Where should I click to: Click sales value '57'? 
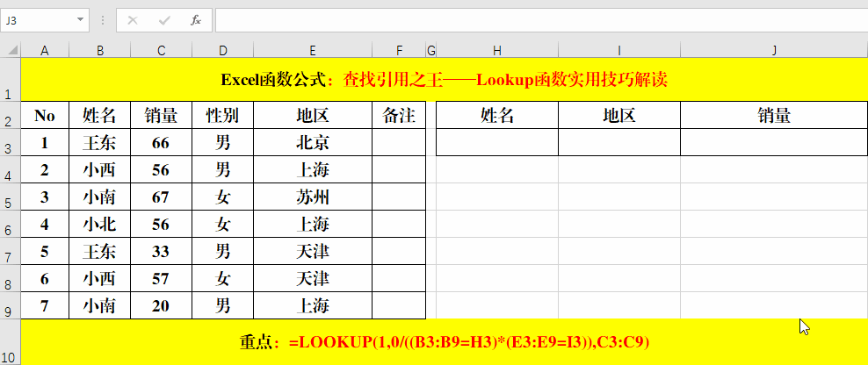tap(161, 278)
